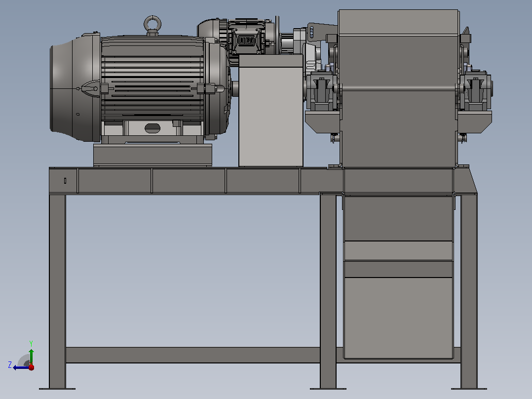The width and height of the screenshot is (532, 399).
Task: Select the right leg of the support frame
Action: [x=469, y=291]
